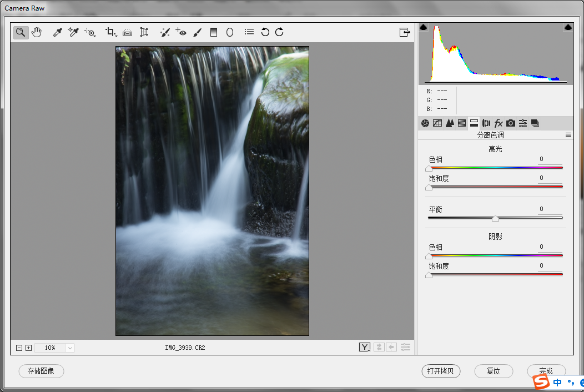Screen dimensions: 584x392
Task: Open the preferences list icon
Action: (x=249, y=32)
